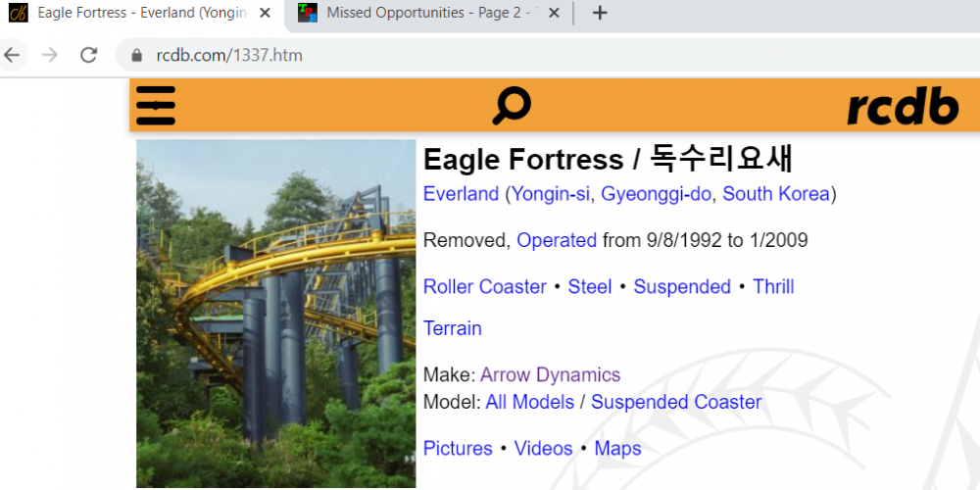
Task: Click the rcdb logo
Action: 902,106
